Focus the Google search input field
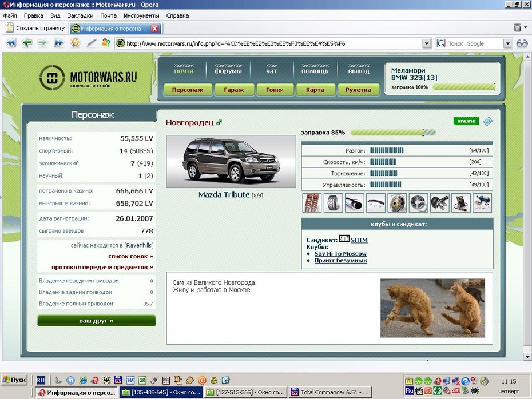 (474, 43)
